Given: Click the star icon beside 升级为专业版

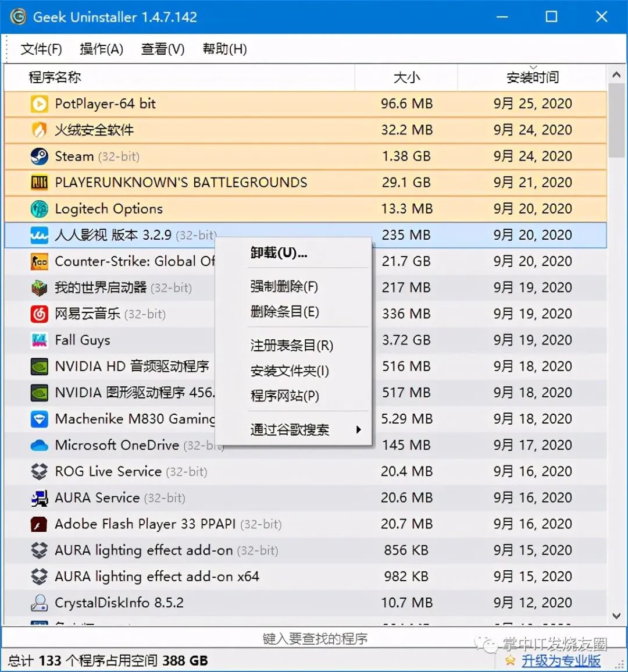Looking at the screenshot, I should coord(510,660).
